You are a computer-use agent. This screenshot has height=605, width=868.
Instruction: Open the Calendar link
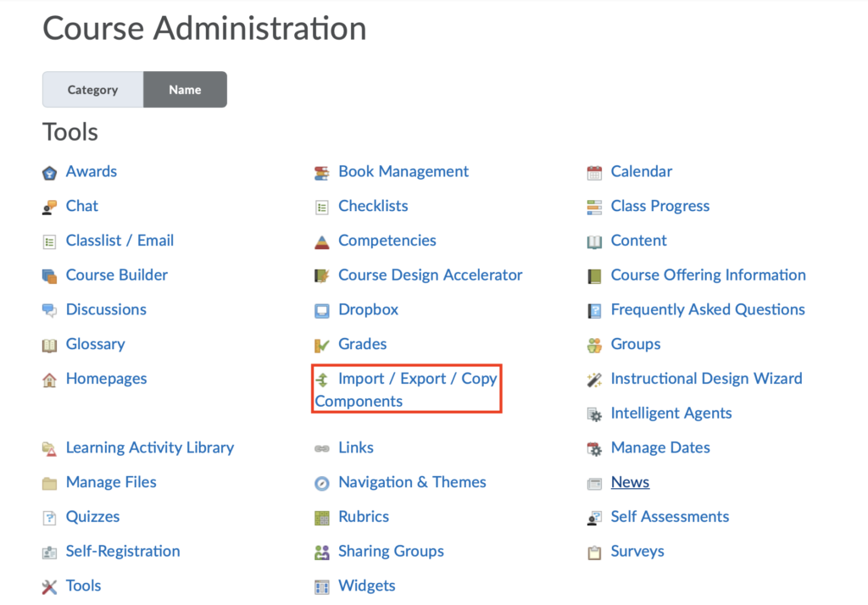coord(641,171)
